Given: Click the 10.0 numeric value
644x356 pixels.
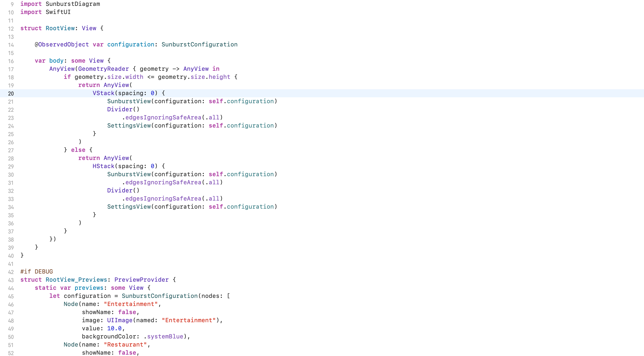Looking at the screenshot, I should pos(114,328).
